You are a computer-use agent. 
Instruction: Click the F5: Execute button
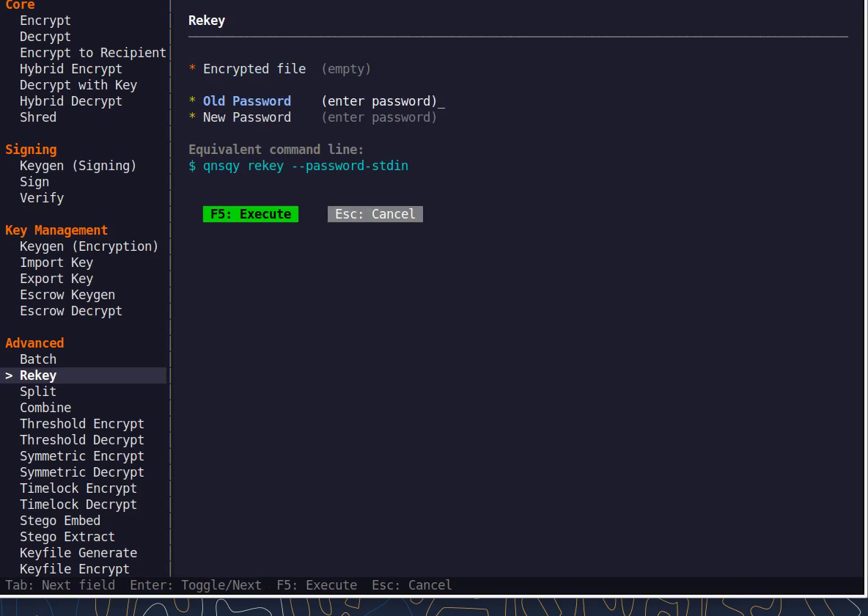point(251,214)
